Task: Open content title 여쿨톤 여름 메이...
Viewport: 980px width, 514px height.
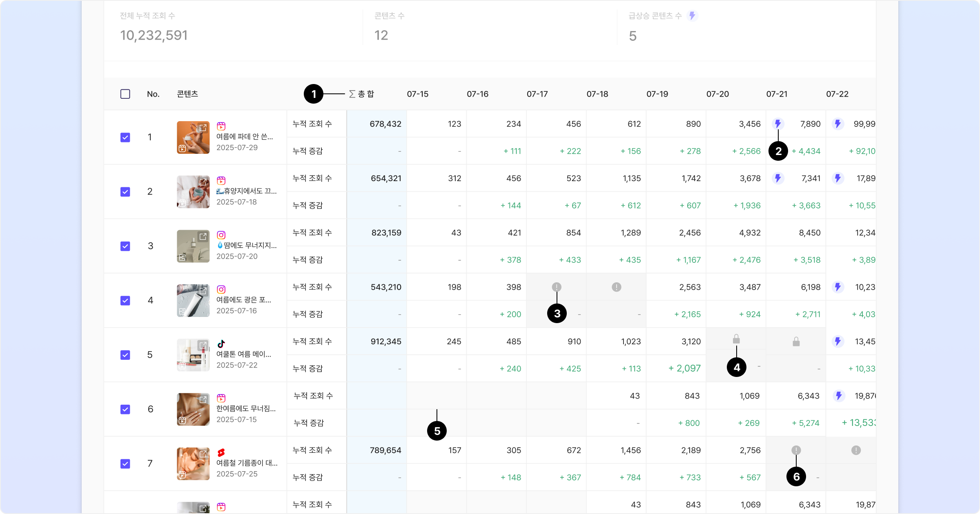Action: [244, 354]
